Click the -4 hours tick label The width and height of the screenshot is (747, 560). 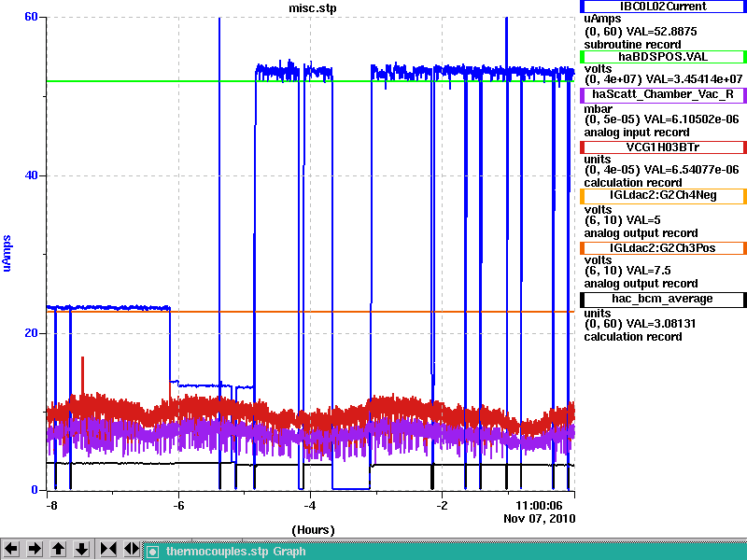click(310, 505)
